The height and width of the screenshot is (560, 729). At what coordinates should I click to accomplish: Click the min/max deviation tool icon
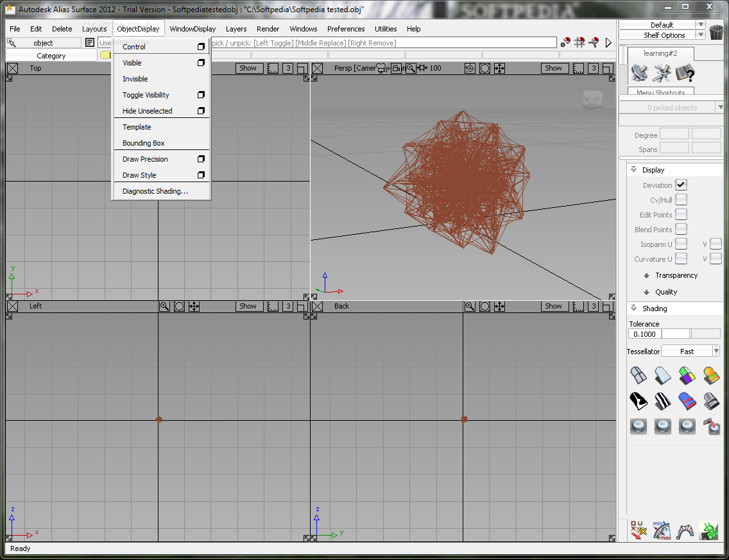662,530
